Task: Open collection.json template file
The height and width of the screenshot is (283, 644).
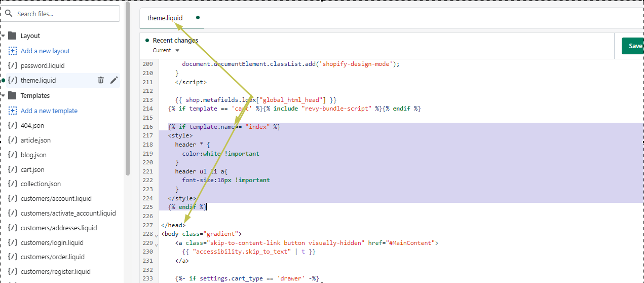Action: pyautogui.click(x=41, y=184)
